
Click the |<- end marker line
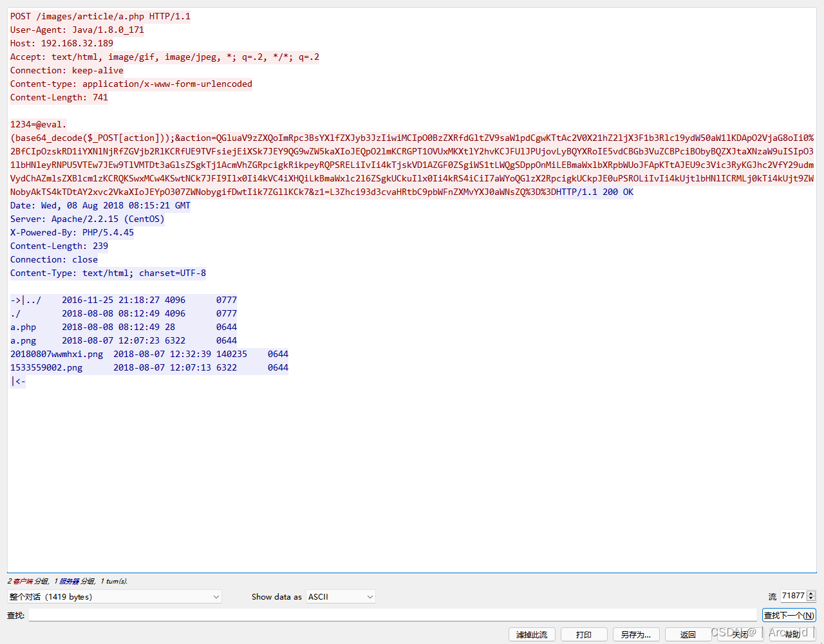(x=18, y=382)
